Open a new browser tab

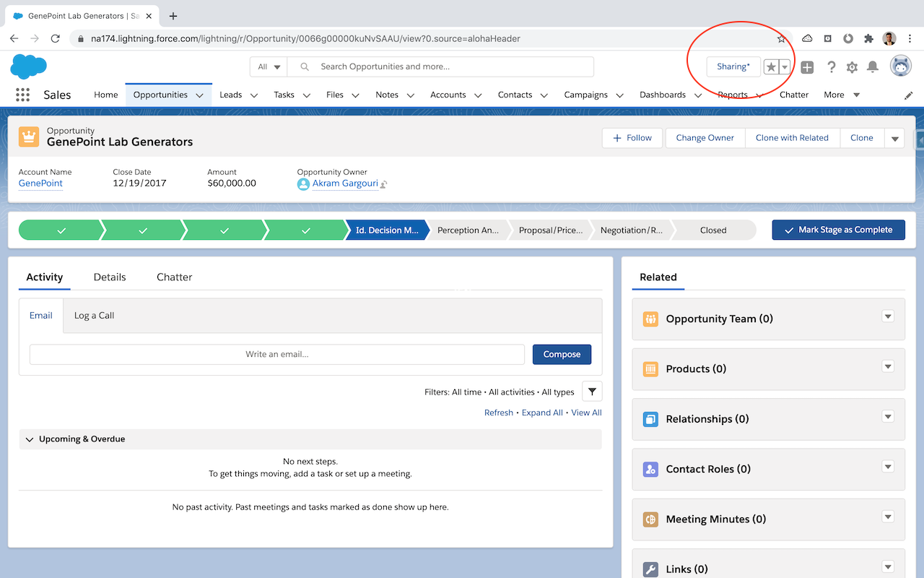click(x=173, y=16)
